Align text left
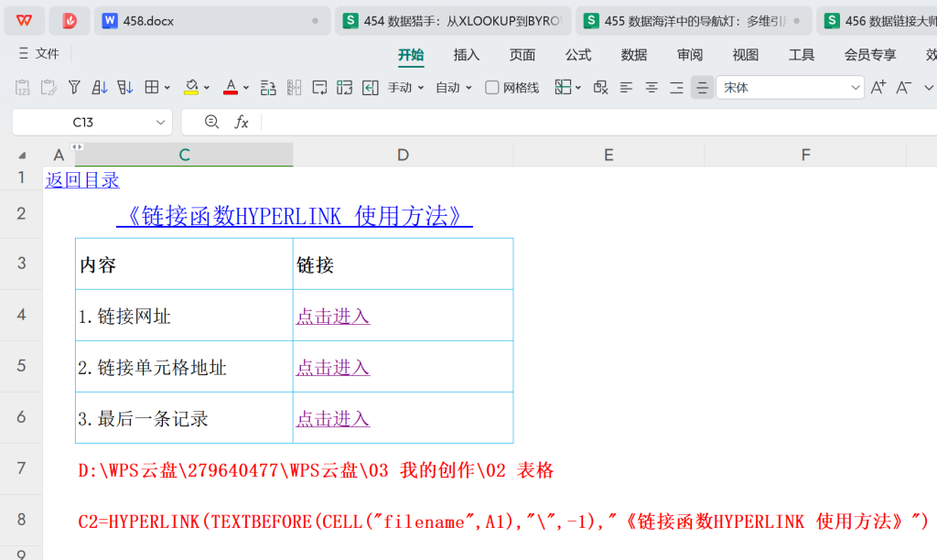 [x=626, y=88]
